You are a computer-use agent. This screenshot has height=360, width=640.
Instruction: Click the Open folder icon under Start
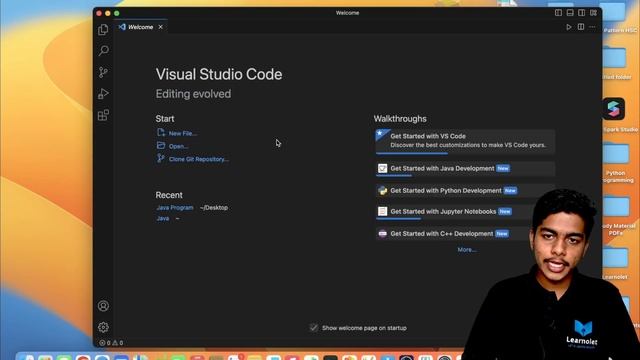[161, 146]
